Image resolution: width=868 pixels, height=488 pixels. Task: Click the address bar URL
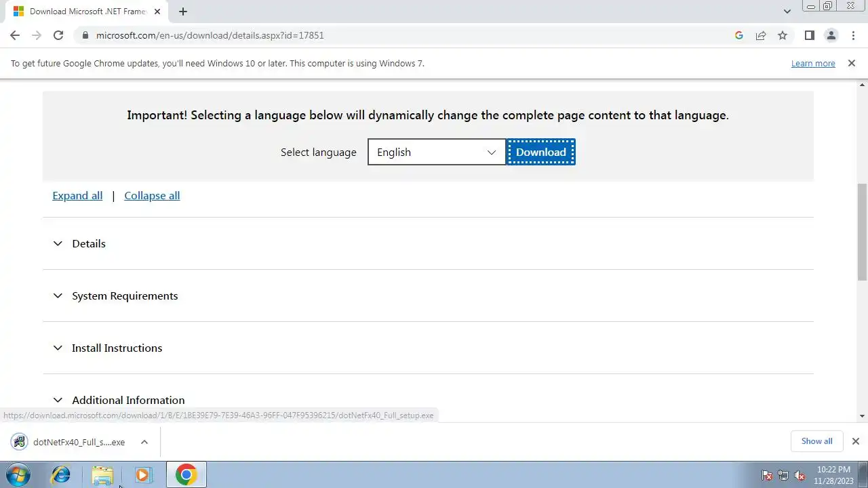pos(210,35)
